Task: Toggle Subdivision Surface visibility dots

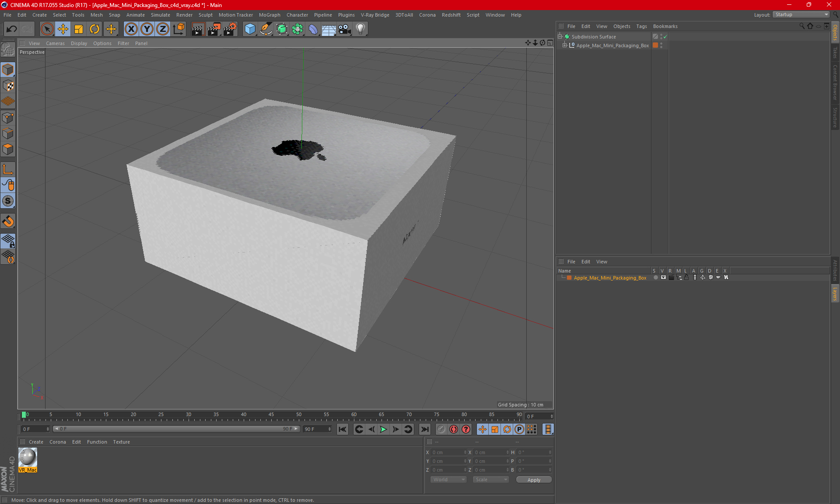Action: pos(661,37)
